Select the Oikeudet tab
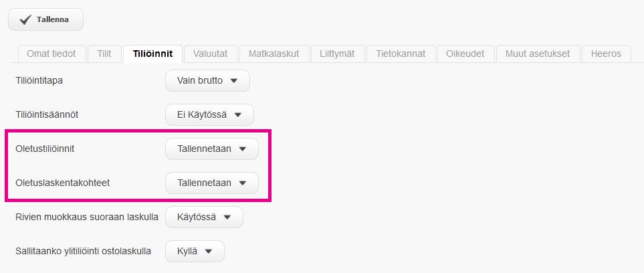Screen dimensions: 644x273 point(465,54)
